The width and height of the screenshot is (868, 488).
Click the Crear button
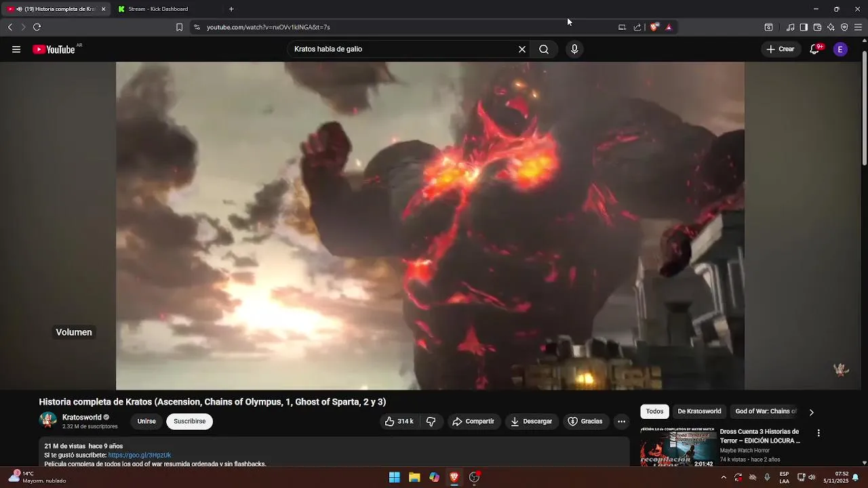pyautogui.click(x=781, y=49)
